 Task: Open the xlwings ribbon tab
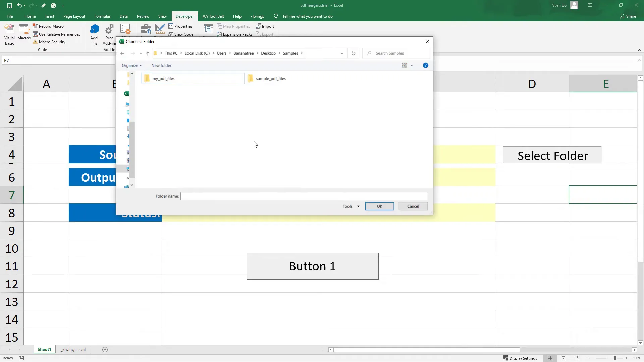pos(257,16)
